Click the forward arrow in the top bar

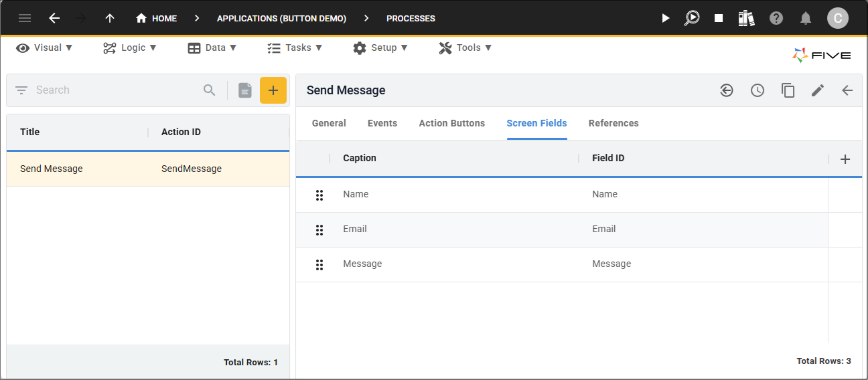(x=82, y=18)
